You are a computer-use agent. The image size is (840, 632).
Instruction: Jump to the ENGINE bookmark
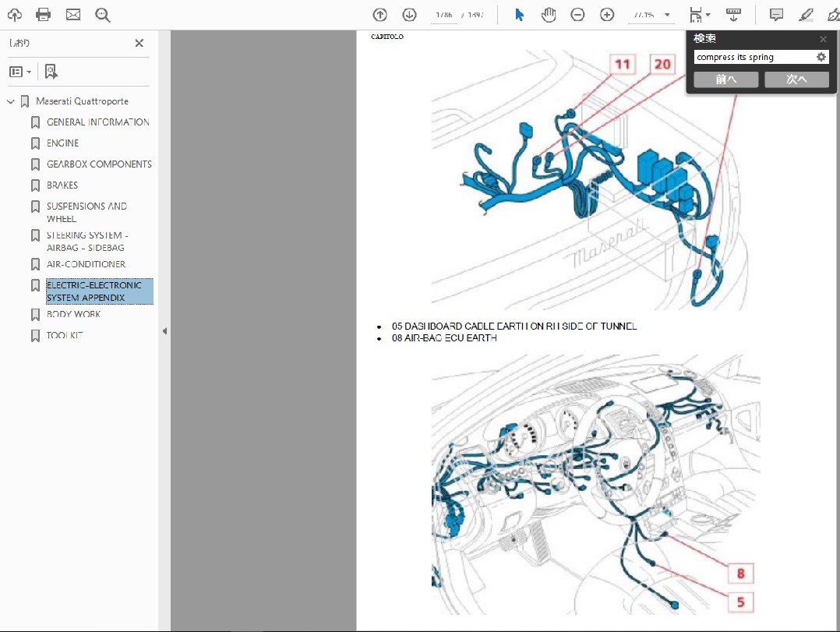(x=62, y=143)
